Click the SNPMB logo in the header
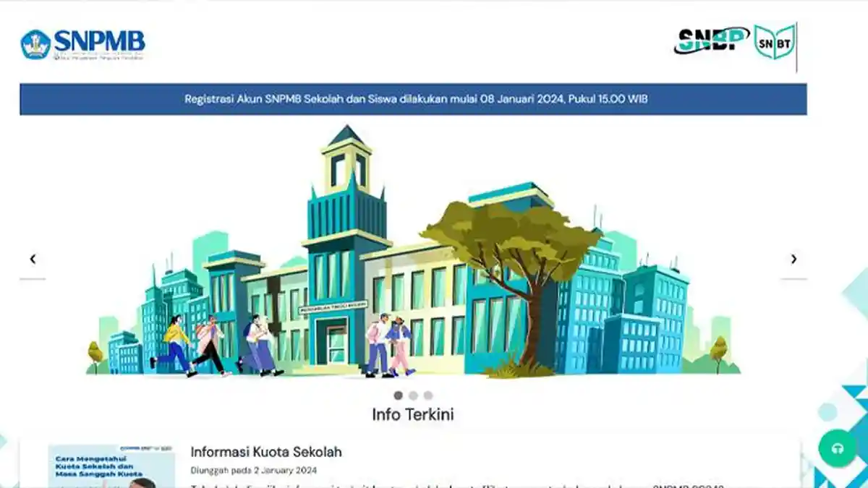Viewport: 868px width, 488px height. pyautogui.click(x=82, y=45)
